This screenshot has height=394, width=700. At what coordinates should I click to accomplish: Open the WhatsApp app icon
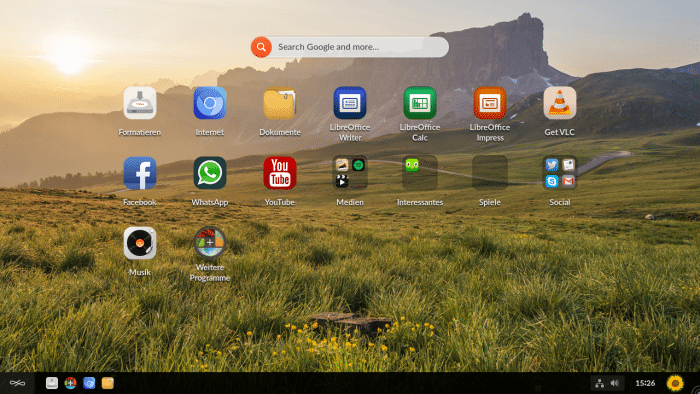click(210, 173)
